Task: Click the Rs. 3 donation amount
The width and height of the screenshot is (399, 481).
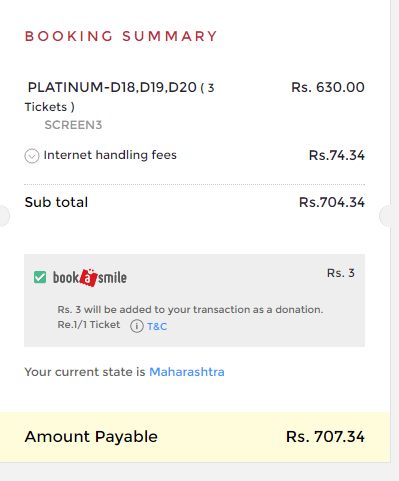Action: (x=341, y=273)
